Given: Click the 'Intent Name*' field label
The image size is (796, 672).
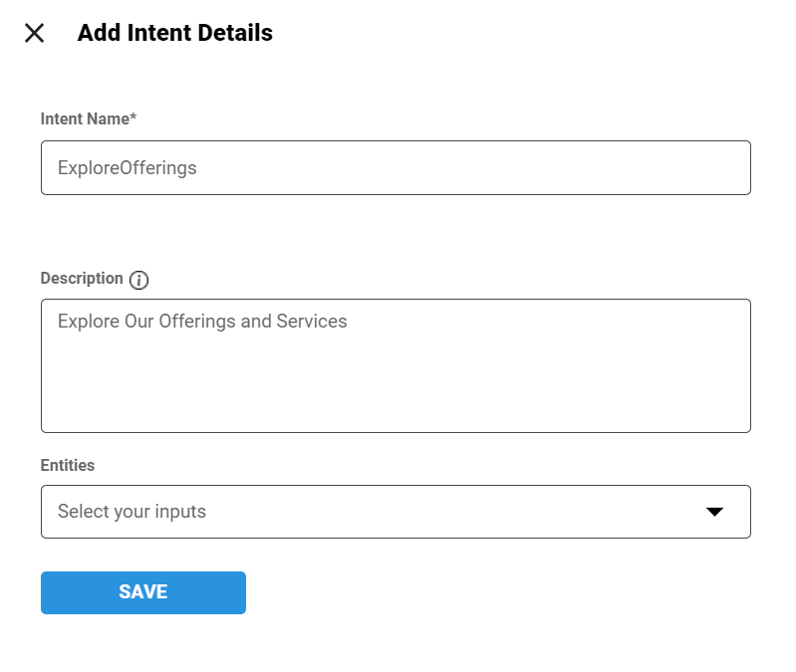Looking at the screenshot, I should click(x=88, y=119).
